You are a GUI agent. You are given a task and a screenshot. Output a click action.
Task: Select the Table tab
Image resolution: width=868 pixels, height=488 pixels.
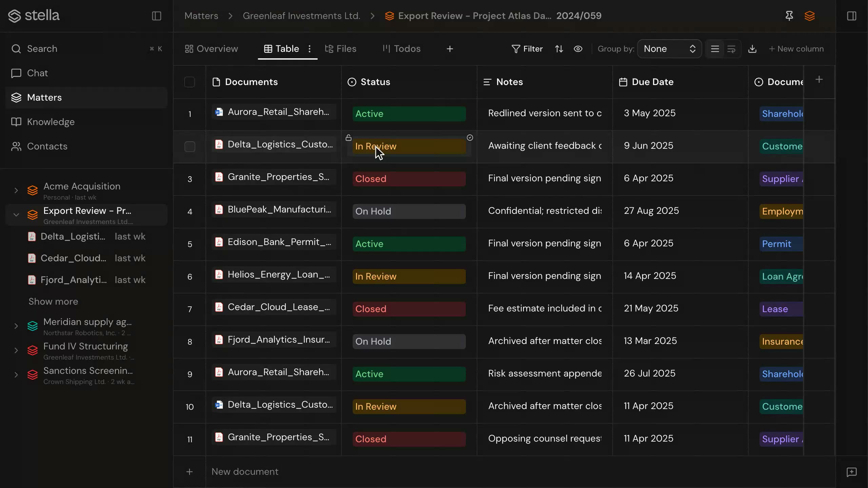click(281, 49)
